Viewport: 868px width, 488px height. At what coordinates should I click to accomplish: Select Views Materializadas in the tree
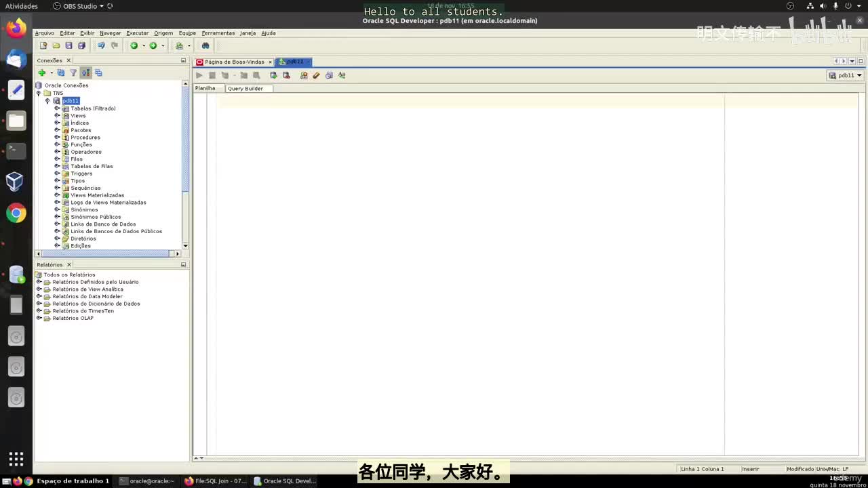[97, 195]
